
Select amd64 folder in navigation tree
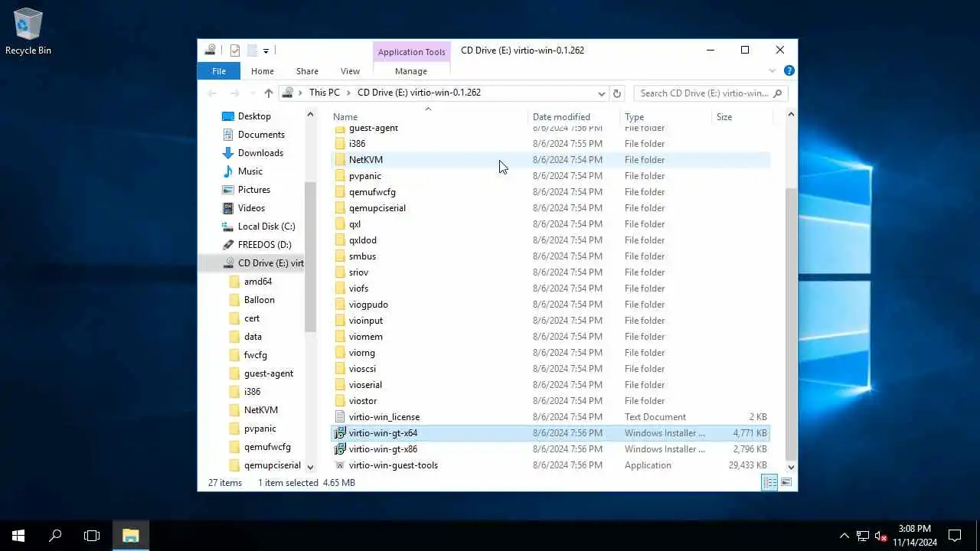pyautogui.click(x=258, y=282)
